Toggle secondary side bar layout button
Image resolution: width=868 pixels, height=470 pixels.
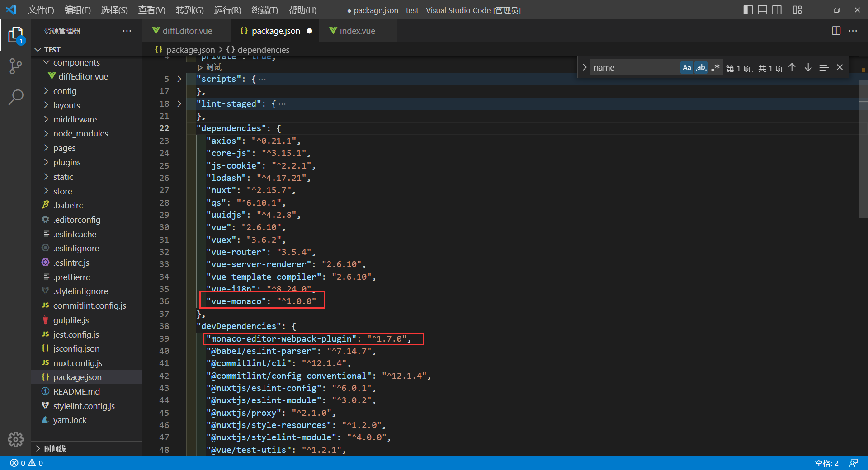click(x=777, y=10)
